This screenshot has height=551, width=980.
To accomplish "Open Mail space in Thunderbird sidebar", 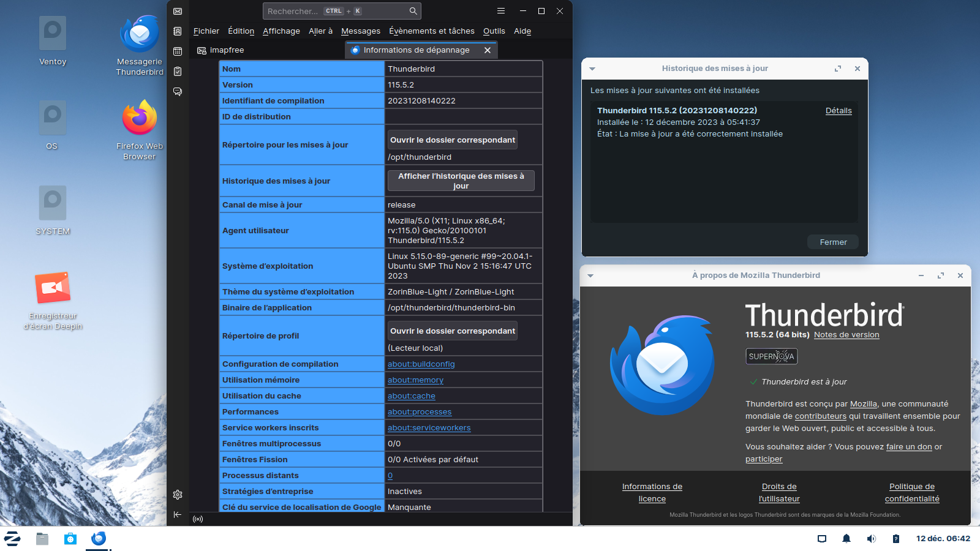I will click(x=178, y=11).
